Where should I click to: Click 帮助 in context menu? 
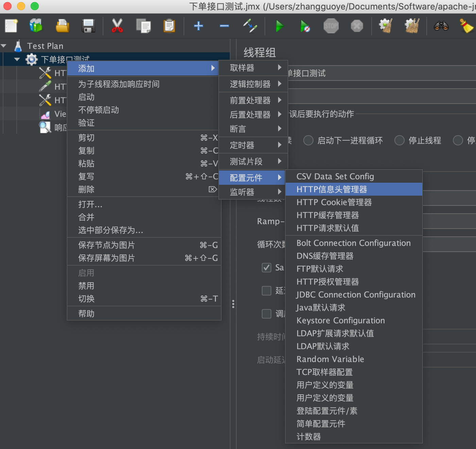[x=144, y=313]
